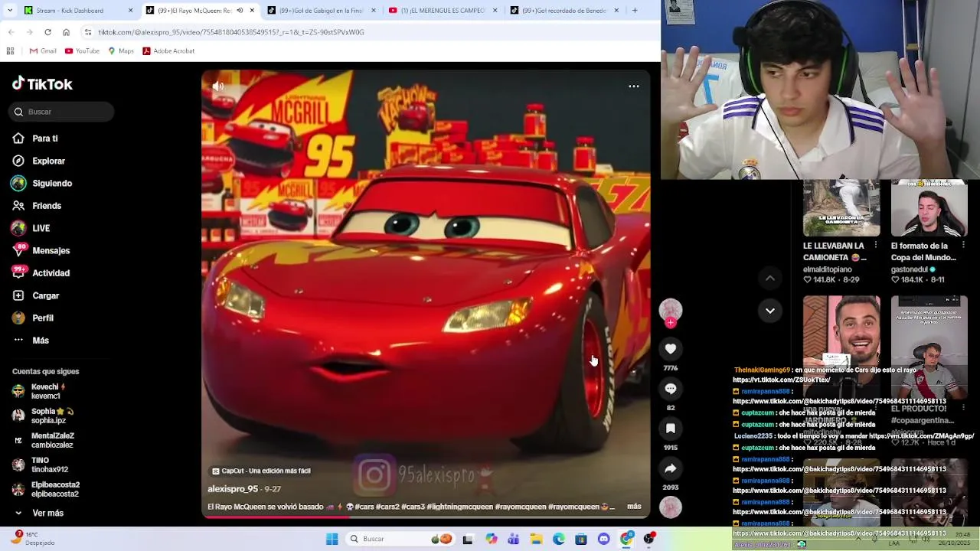Go to the next video with down chevron
The image size is (980, 551).
[x=770, y=311]
